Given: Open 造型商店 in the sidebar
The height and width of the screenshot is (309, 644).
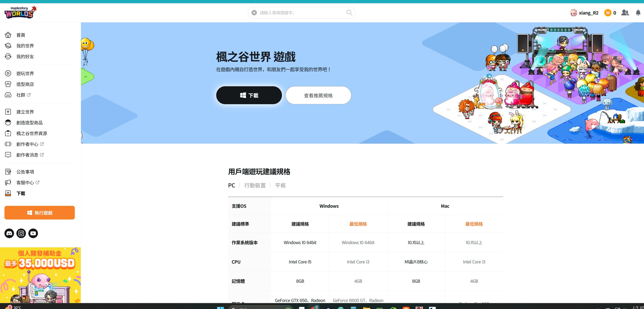Looking at the screenshot, I should click(25, 84).
